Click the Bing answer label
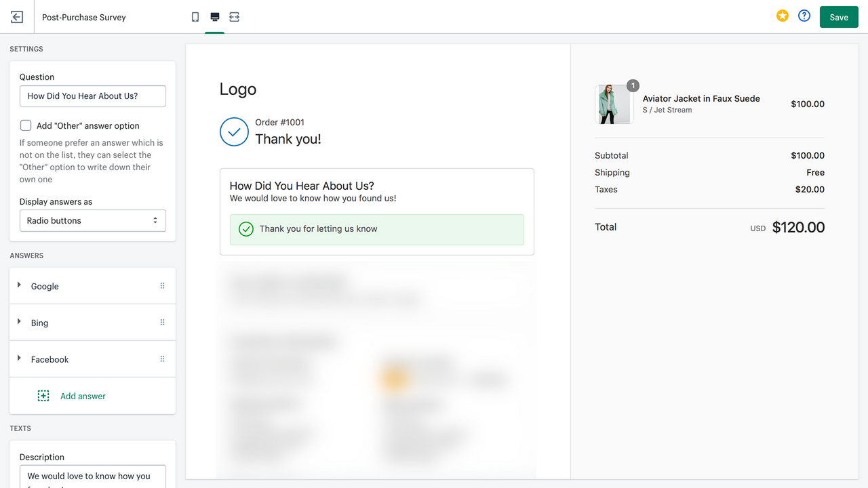The image size is (868, 488). (x=39, y=323)
